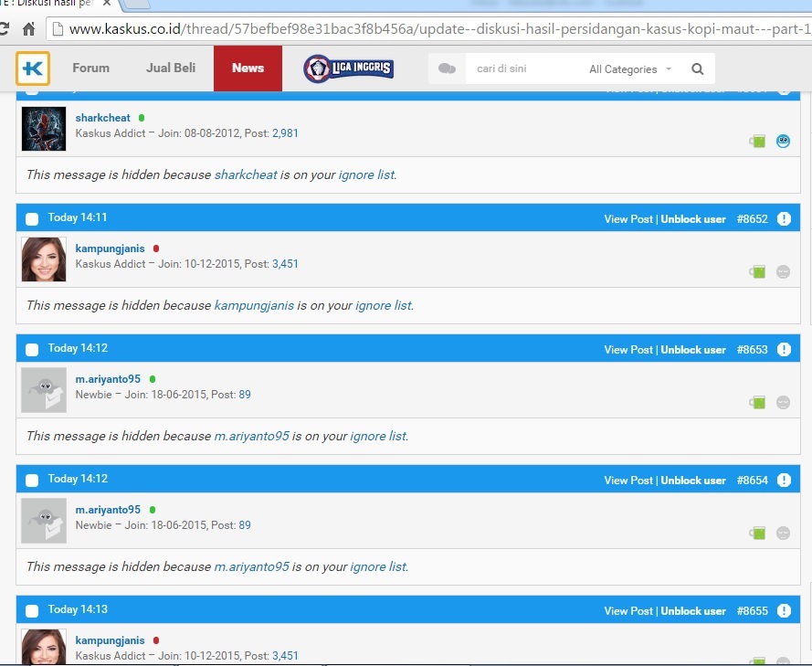
Task: Open the Jual Beli menu
Action: point(171,68)
